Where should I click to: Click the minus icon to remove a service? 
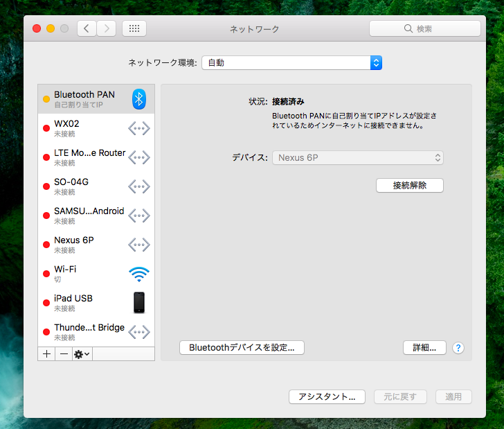tap(63, 353)
